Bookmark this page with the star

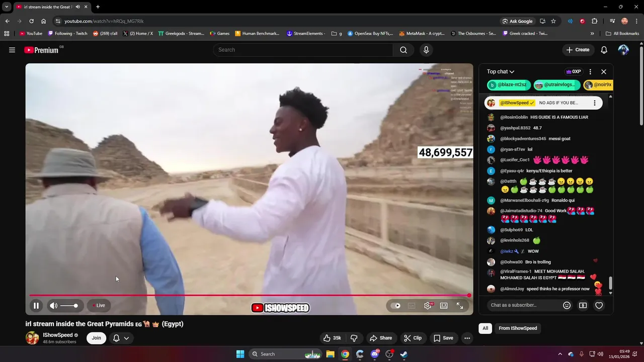(553, 21)
